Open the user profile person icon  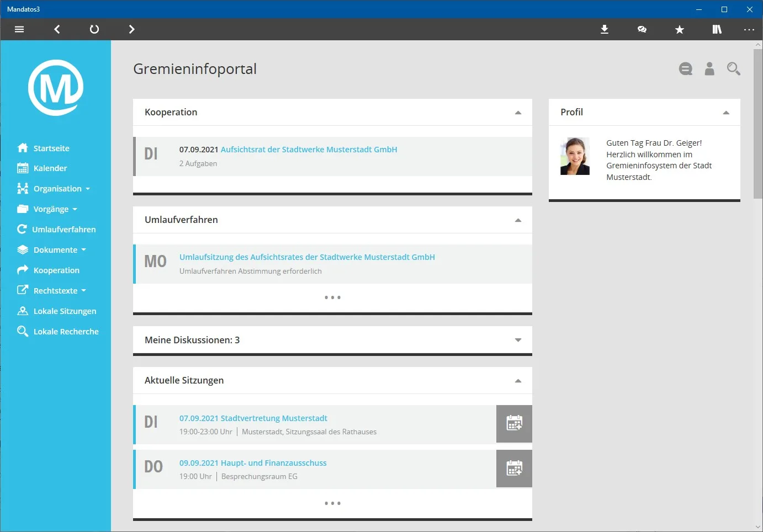tap(709, 68)
